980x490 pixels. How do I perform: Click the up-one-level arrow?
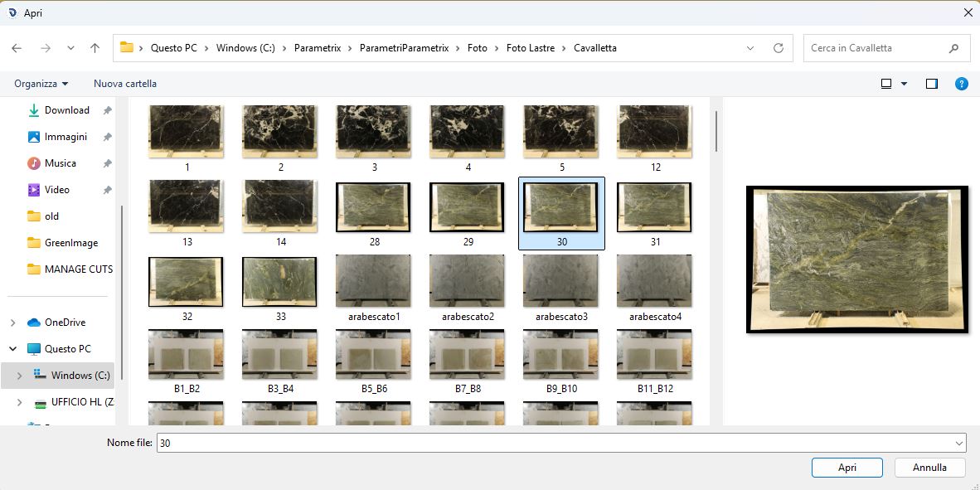tap(95, 48)
